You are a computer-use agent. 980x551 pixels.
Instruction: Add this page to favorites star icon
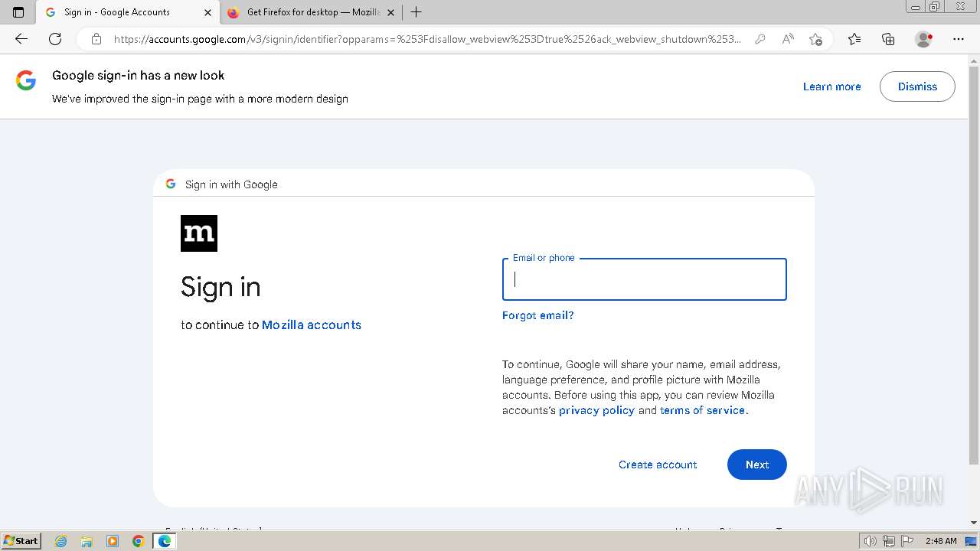point(816,39)
